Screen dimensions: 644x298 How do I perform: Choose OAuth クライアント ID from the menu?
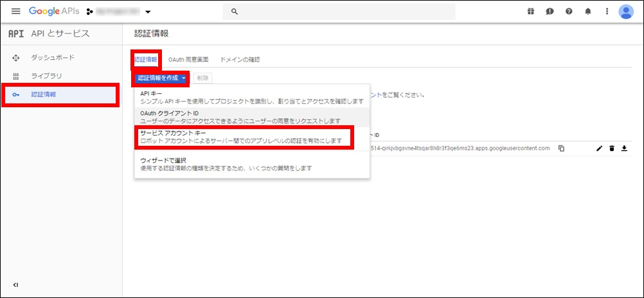click(252, 117)
